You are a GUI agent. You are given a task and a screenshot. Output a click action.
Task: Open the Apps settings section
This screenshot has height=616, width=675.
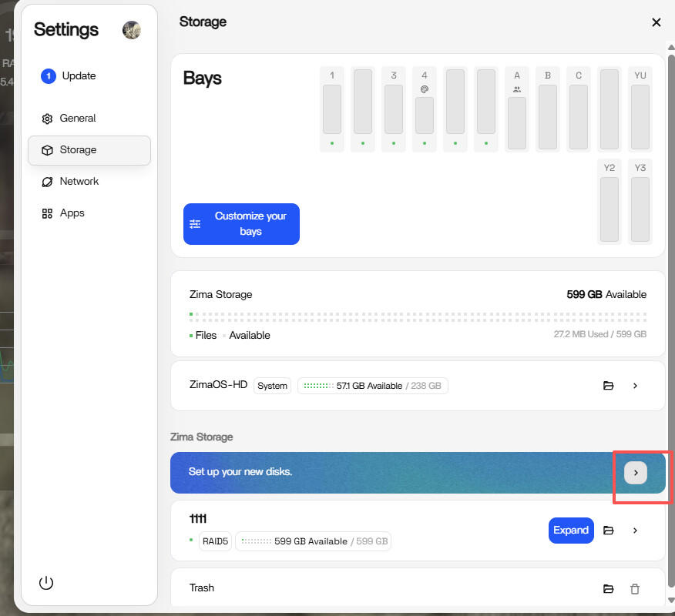(72, 213)
